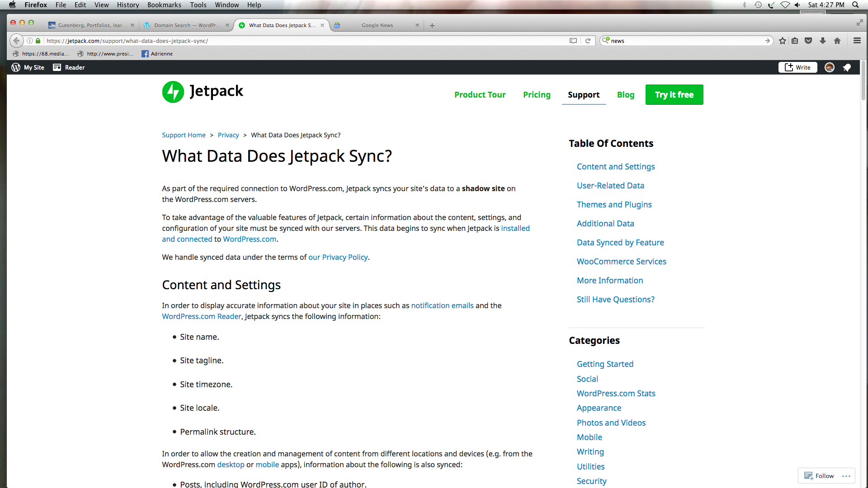
Task: Click the Firefox back arrow button
Action: (16, 41)
